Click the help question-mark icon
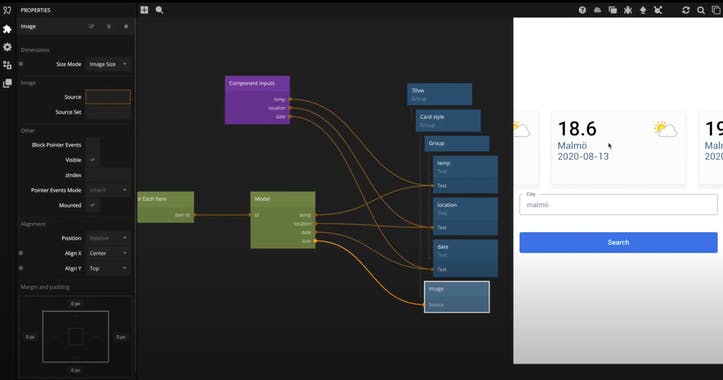723x380 pixels. (582, 10)
